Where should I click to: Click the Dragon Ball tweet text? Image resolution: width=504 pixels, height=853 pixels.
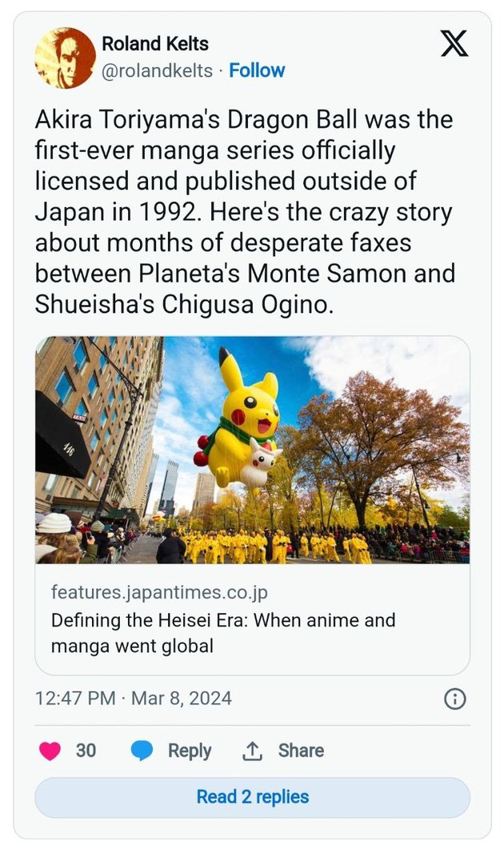(x=245, y=211)
